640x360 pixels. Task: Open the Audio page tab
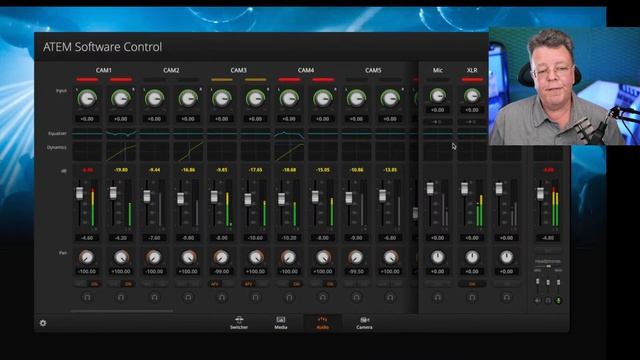tap(322, 323)
